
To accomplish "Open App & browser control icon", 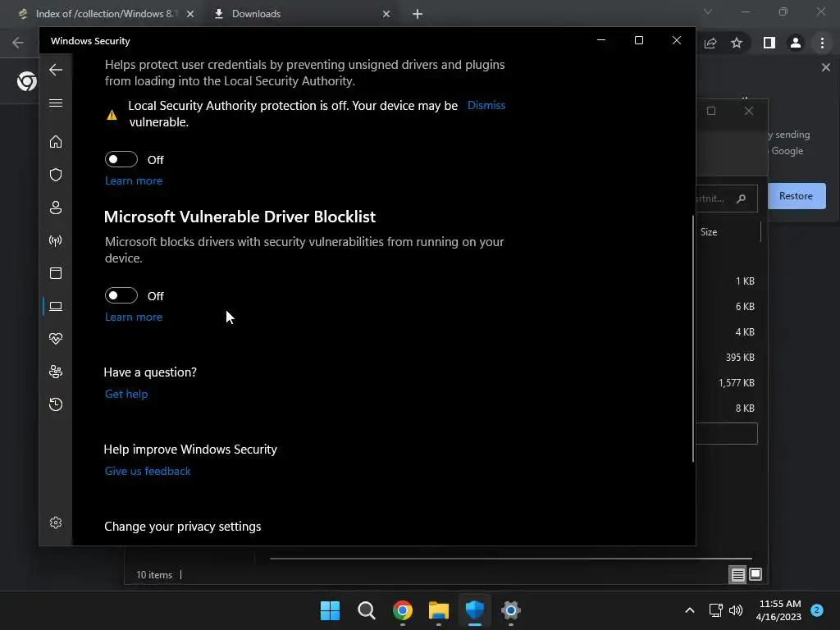I will pos(56,273).
